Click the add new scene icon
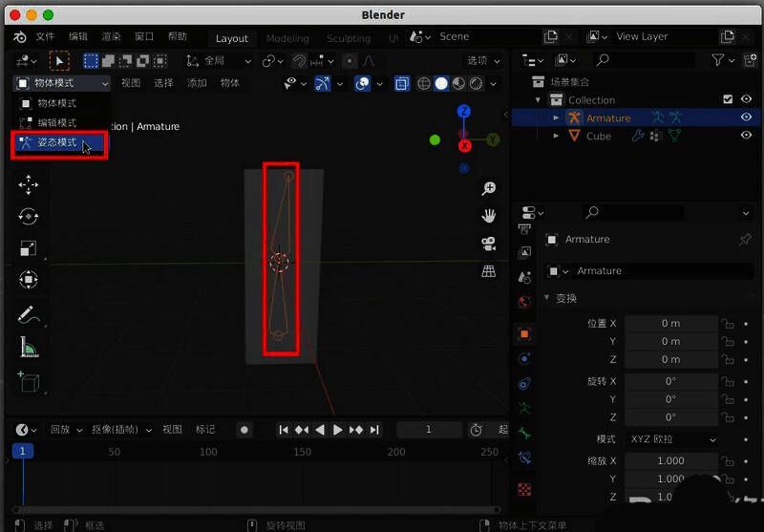This screenshot has width=764, height=532. 551,36
